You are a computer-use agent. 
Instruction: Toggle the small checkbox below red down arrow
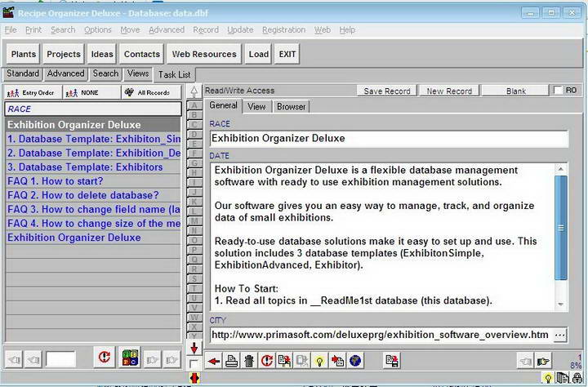tap(194, 364)
